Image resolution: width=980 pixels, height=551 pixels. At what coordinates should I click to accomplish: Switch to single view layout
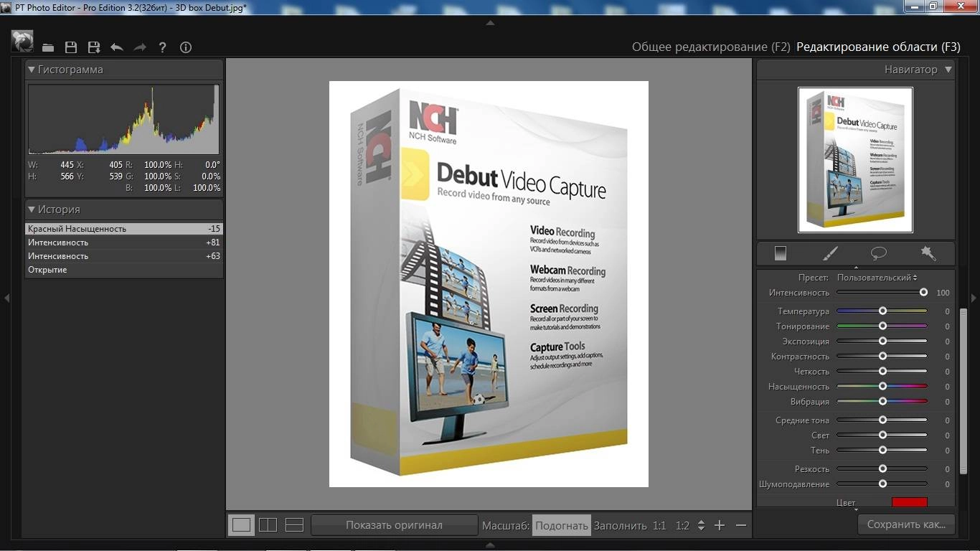(x=242, y=525)
